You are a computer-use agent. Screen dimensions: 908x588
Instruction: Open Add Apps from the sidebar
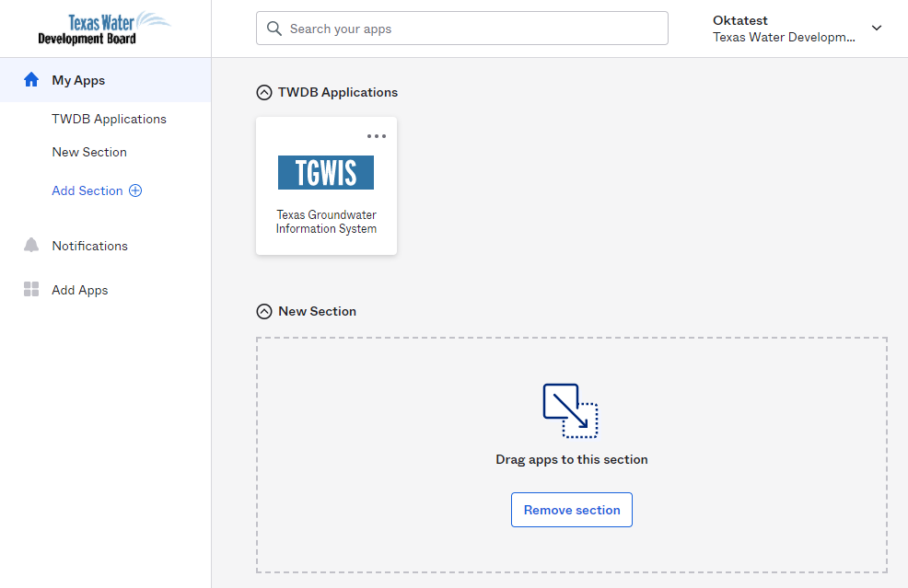coord(80,290)
